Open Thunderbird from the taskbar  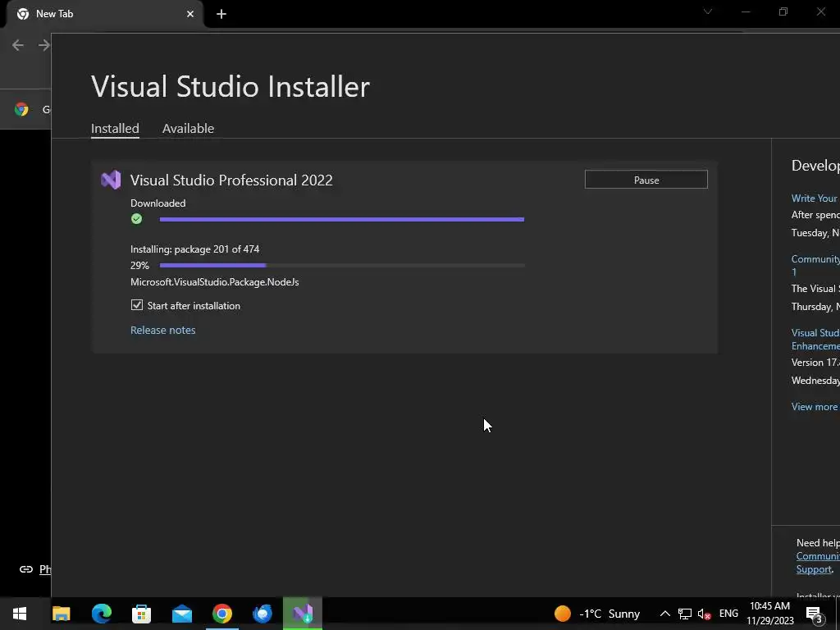262,614
